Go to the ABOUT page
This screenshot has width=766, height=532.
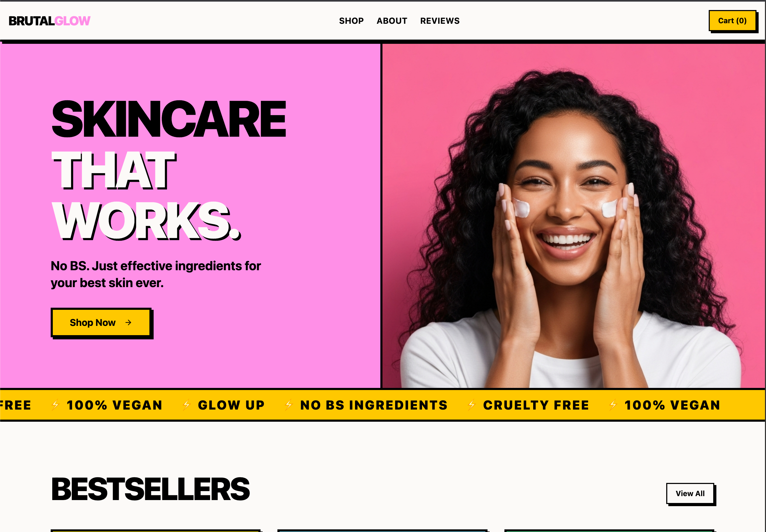click(x=392, y=21)
